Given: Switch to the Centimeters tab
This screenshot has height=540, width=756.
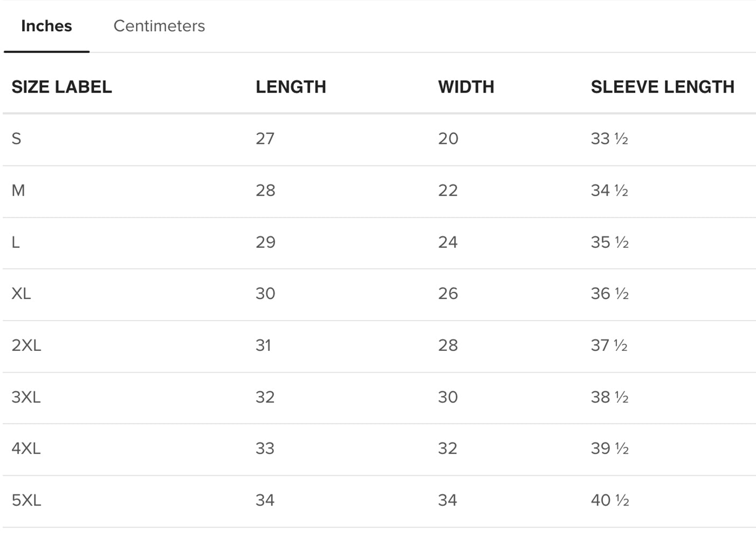Looking at the screenshot, I should 159,26.
